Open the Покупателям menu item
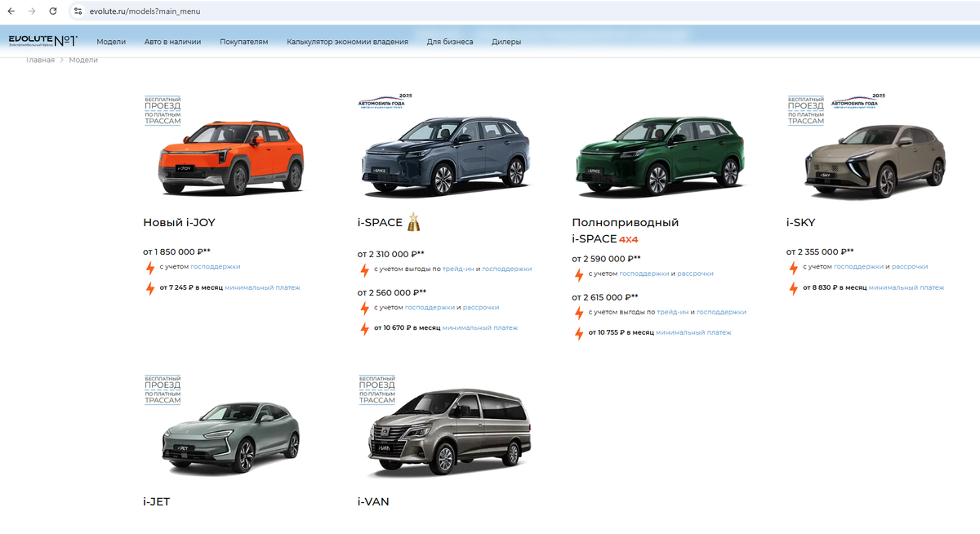 [243, 42]
